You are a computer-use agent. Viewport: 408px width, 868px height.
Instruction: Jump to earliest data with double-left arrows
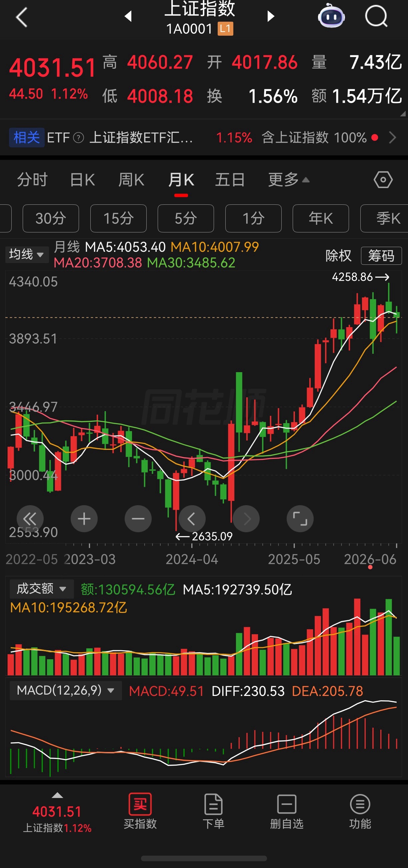pyautogui.click(x=30, y=519)
